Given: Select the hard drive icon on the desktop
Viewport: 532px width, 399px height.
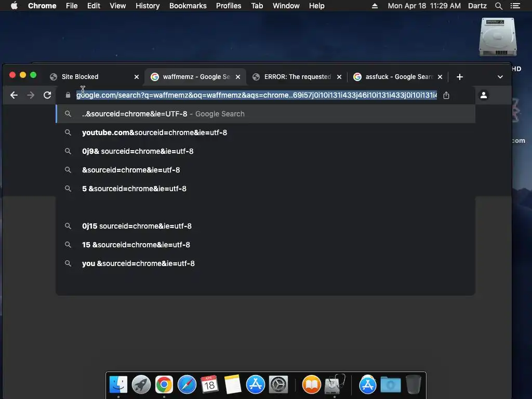Looking at the screenshot, I should [x=498, y=37].
